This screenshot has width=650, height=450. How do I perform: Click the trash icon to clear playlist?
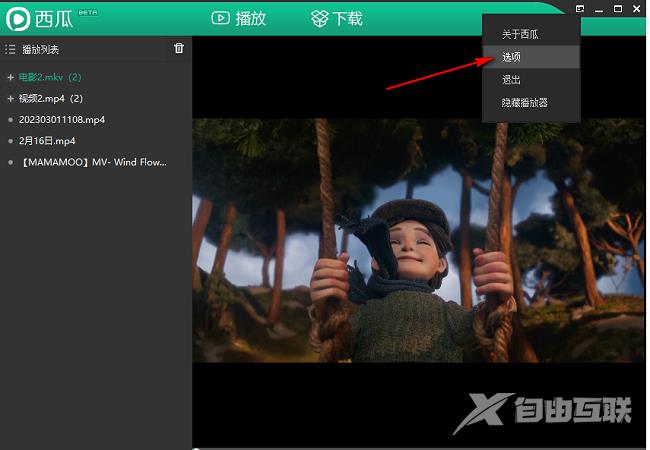179,48
